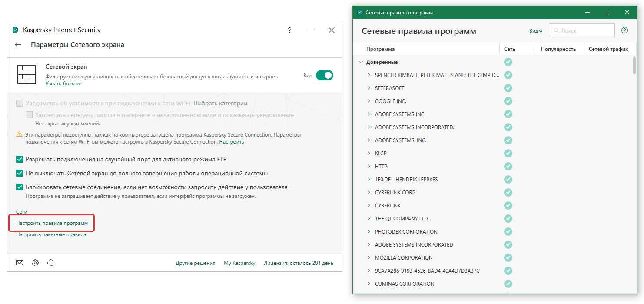
Task: Click network status icon for 1F0.DE - HENDRIK LEPPKES
Action: tap(508, 179)
